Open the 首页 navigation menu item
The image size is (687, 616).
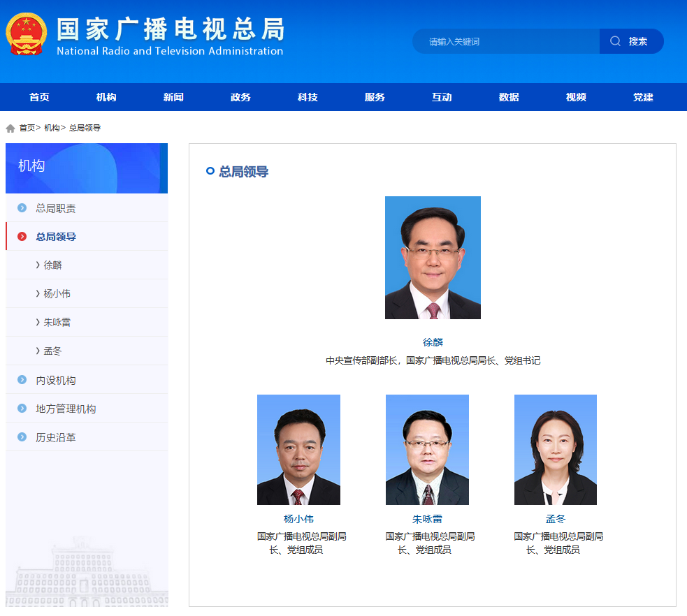[x=39, y=97]
